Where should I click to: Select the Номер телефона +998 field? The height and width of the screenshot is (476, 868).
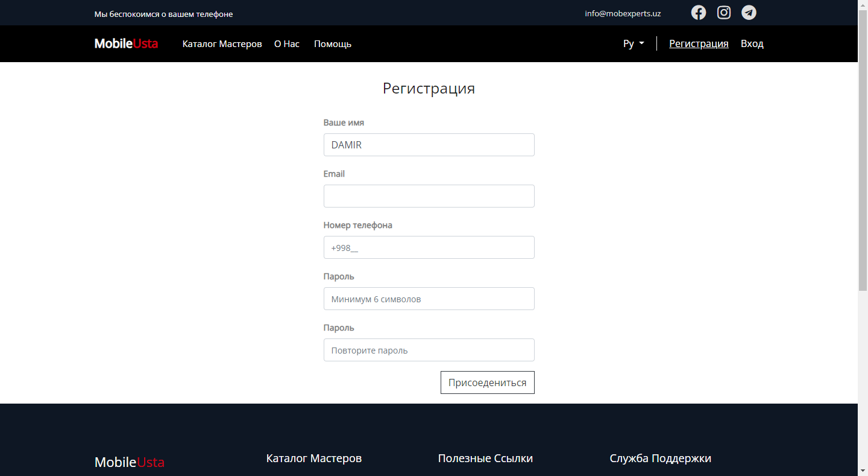(429, 247)
